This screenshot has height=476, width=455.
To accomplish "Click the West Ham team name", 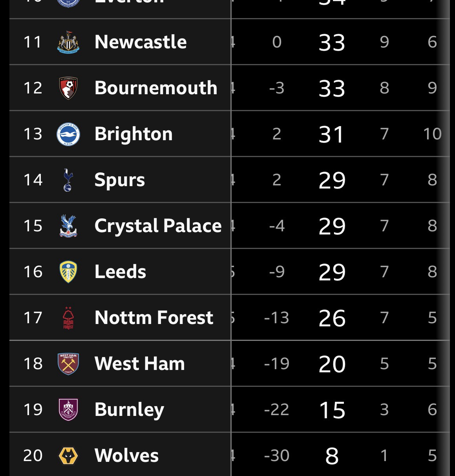I will pyautogui.click(x=139, y=364).
